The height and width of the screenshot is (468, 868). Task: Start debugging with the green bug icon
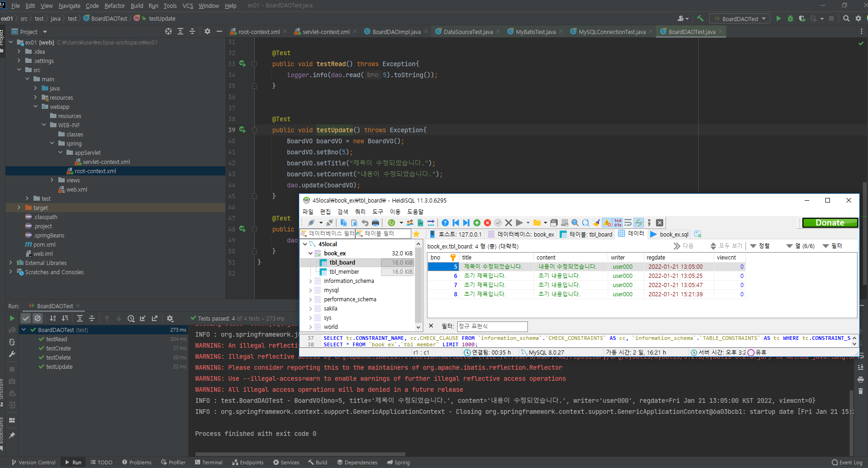(790, 18)
